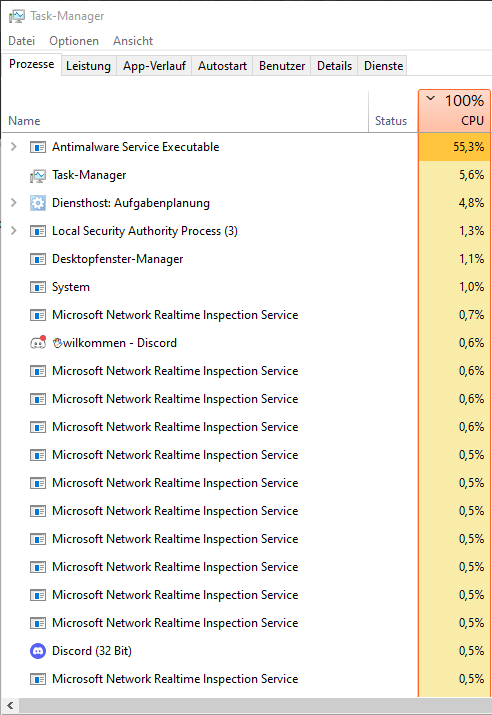Select the wilkommen - Discord name
The height and width of the screenshot is (715, 492).
(x=114, y=343)
